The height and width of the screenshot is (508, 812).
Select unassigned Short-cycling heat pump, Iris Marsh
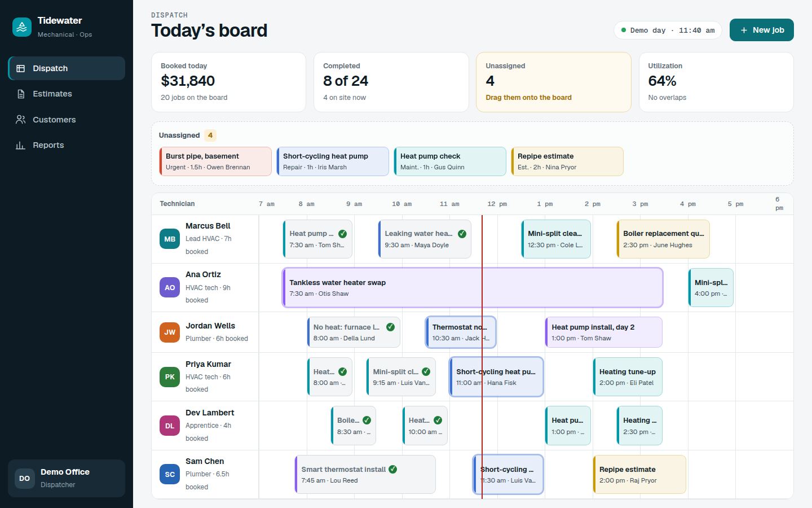333,161
